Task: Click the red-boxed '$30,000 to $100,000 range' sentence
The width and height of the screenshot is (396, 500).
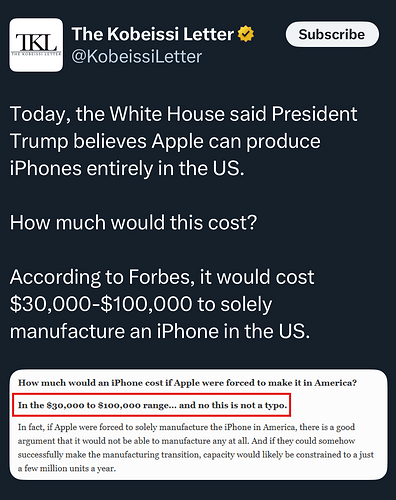Action: (152, 405)
